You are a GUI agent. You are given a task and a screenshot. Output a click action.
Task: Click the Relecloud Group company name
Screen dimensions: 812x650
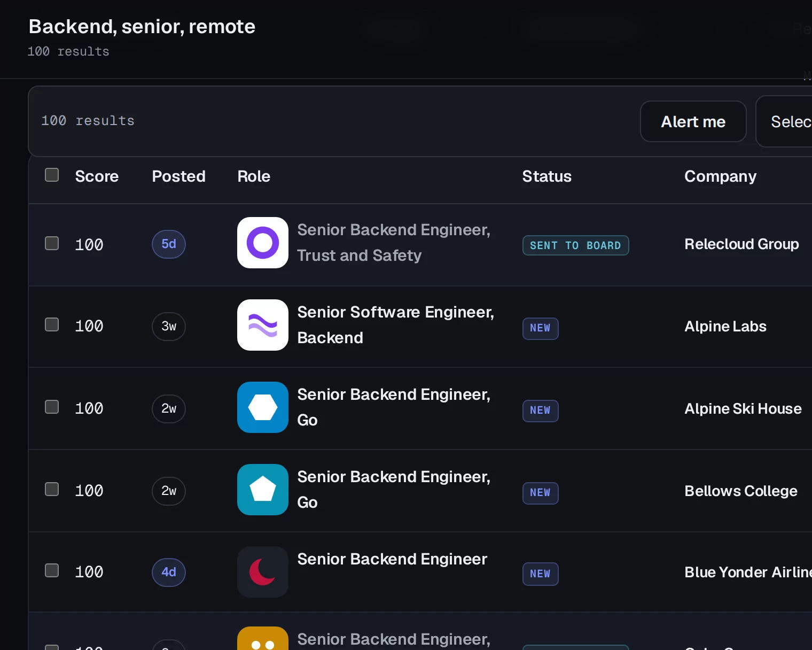click(x=742, y=244)
